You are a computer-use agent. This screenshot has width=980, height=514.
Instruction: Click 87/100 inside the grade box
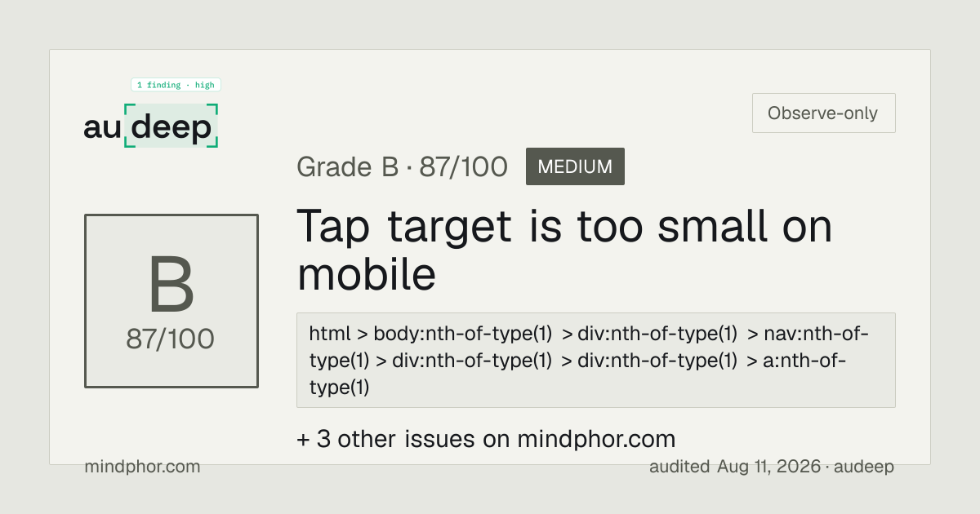pyautogui.click(x=170, y=339)
